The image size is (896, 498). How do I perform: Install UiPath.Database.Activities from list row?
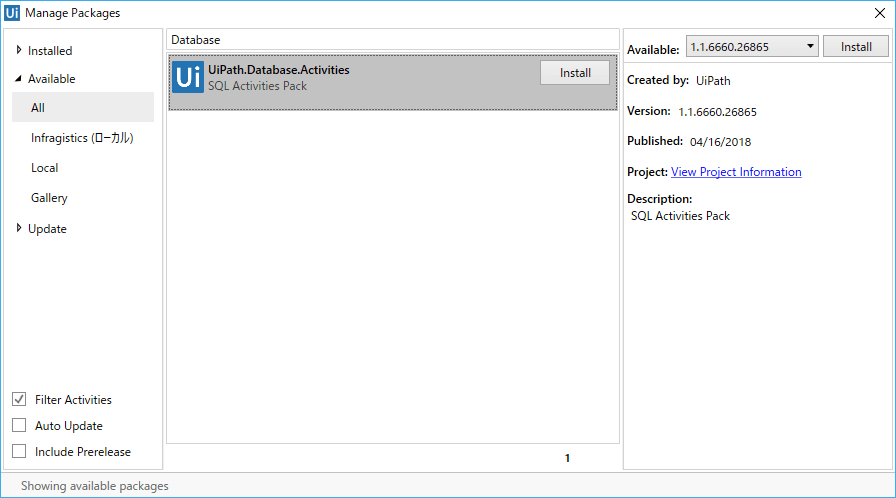pyautogui.click(x=575, y=73)
